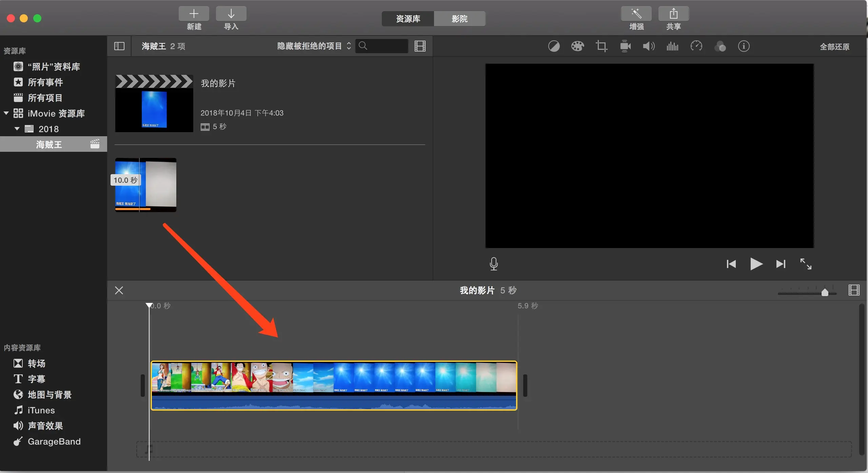Switch to the 影院 tab
Viewport: 868px width, 473px height.
coord(459,19)
